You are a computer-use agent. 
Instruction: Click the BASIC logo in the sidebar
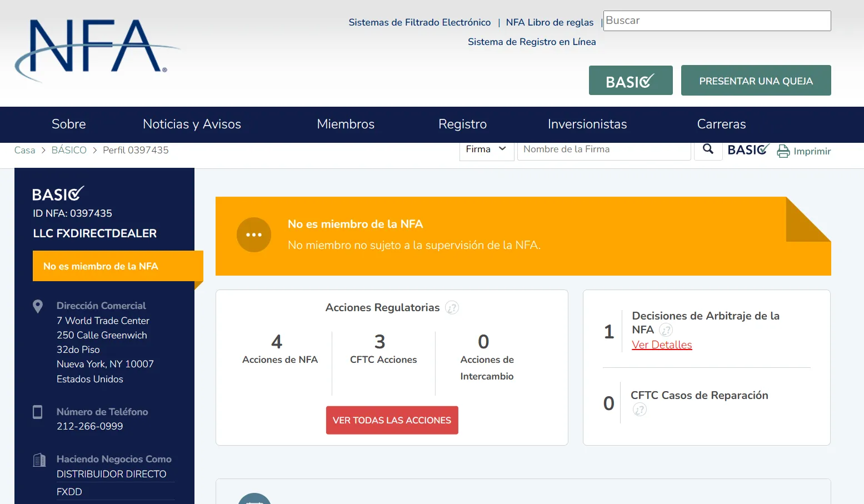58,194
